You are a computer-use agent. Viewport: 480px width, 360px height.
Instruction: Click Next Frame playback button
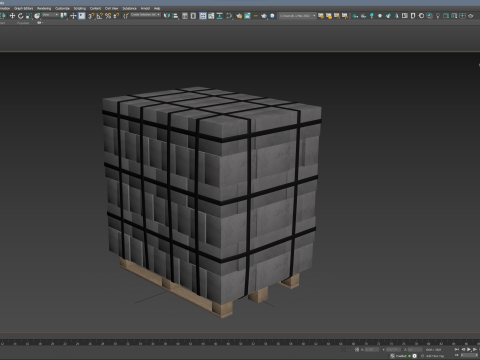point(475,350)
